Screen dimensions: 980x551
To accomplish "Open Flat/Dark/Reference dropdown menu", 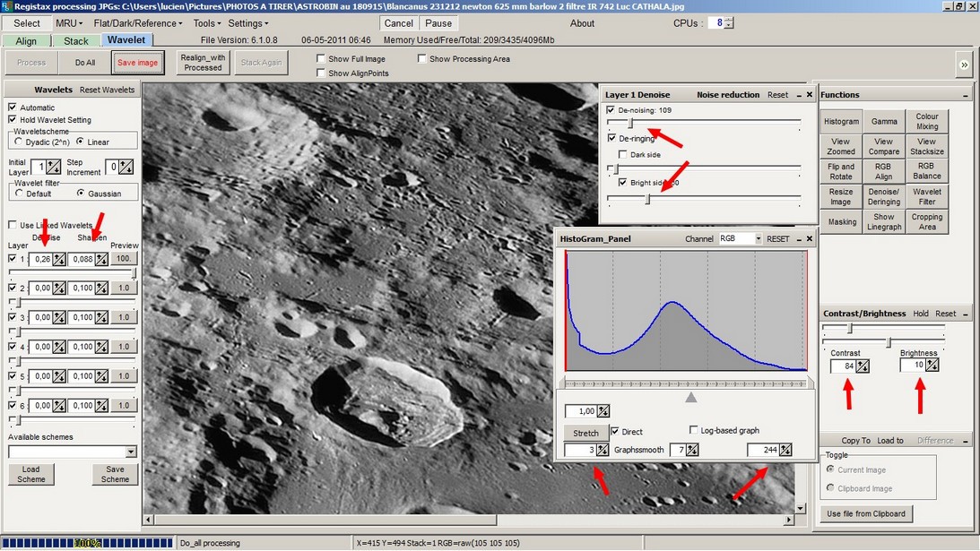I will pos(138,23).
